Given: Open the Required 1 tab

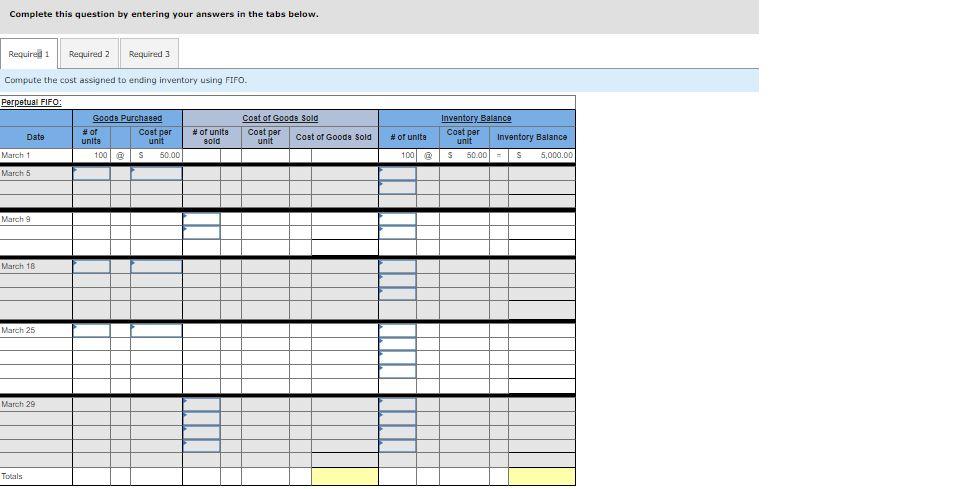Looking at the screenshot, I should click(x=29, y=54).
